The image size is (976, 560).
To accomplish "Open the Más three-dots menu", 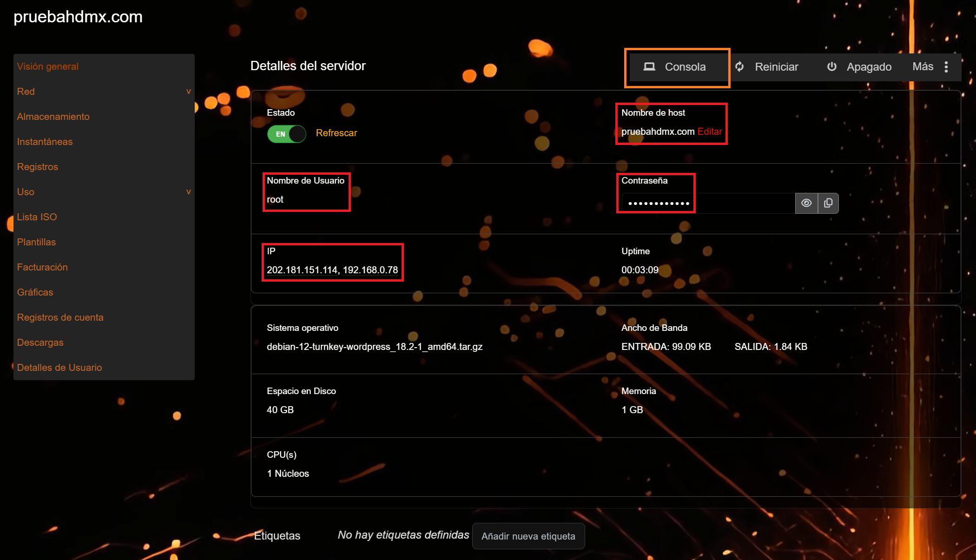I will (946, 67).
